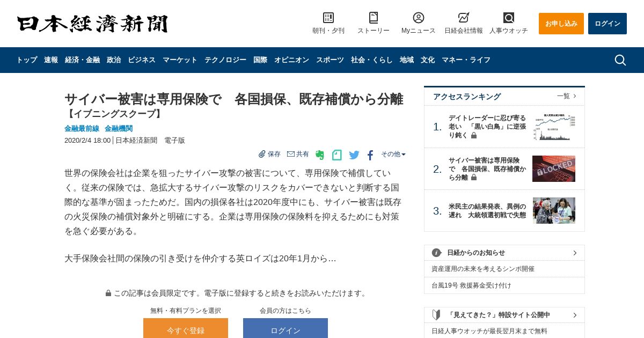
Task: Open 資産運用の未来を考えるシンポ開催 notice
Action: pos(483,269)
